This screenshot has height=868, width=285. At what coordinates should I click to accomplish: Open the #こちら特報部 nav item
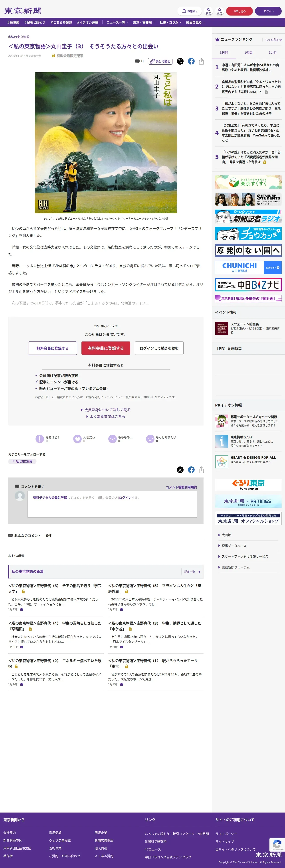click(61, 23)
